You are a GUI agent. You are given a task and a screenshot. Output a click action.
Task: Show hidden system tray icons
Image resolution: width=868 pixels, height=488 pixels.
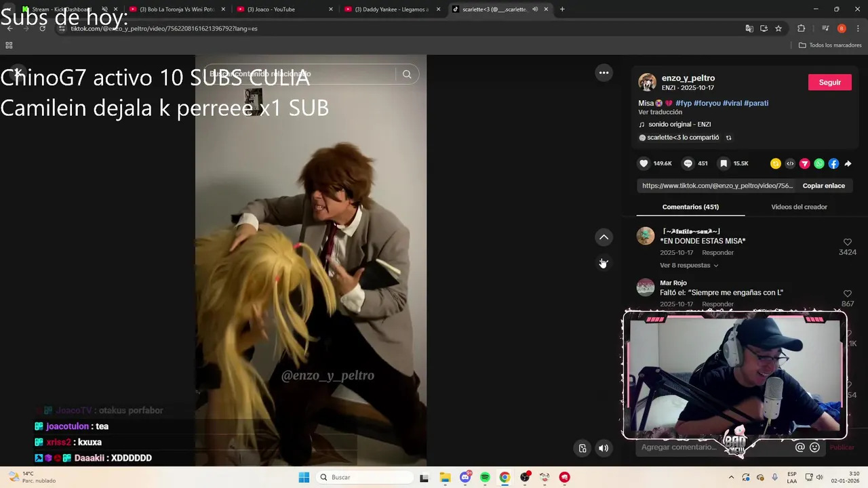click(x=731, y=477)
